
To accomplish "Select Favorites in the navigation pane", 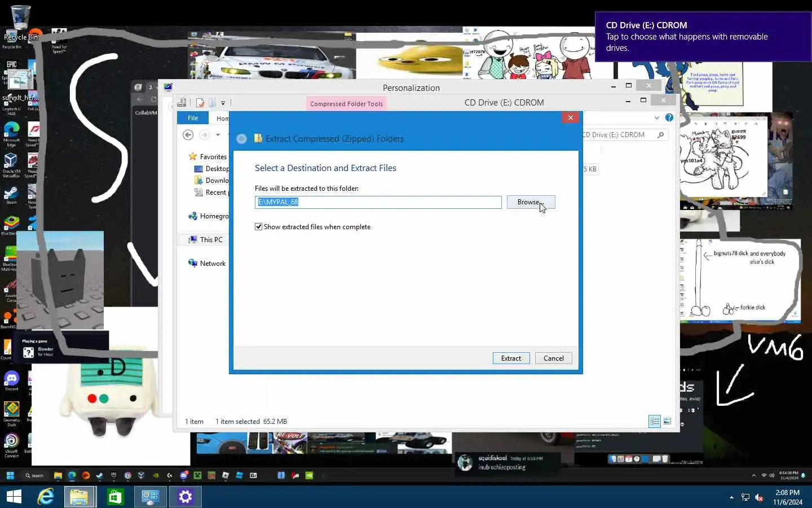I will click(208, 156).
